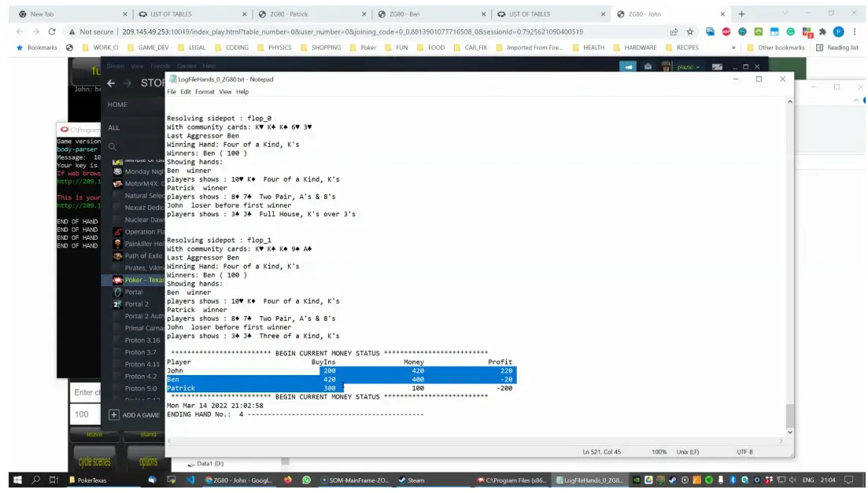868x493 pixels.
Task: Click the Not secure site info indicator
Action: 91,32
